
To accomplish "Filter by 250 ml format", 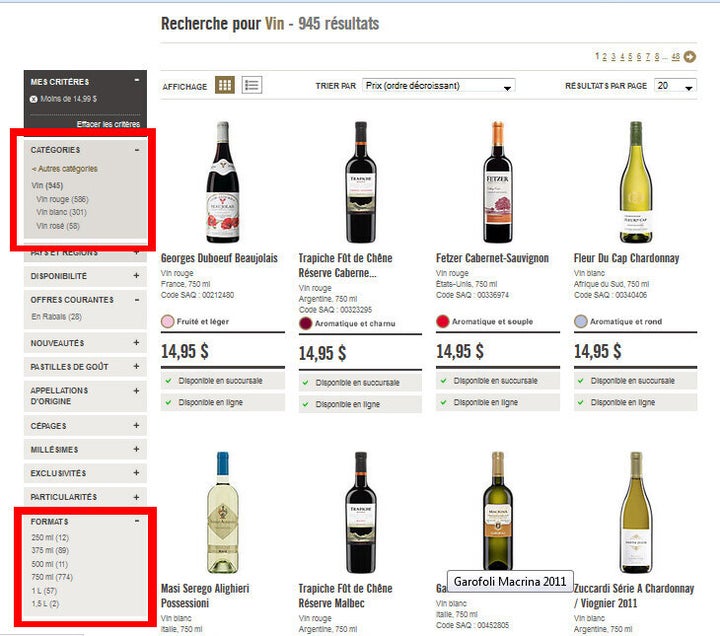I will 50,537.
